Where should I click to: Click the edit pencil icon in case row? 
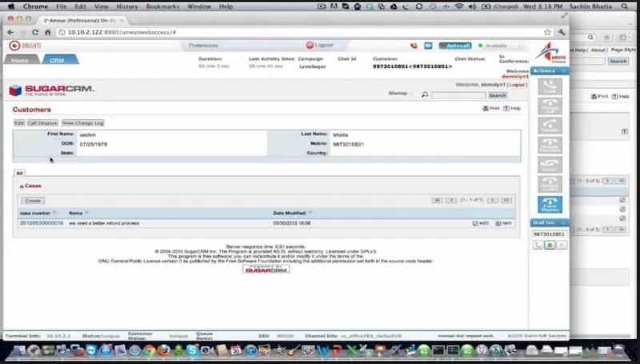coord(475,223)
